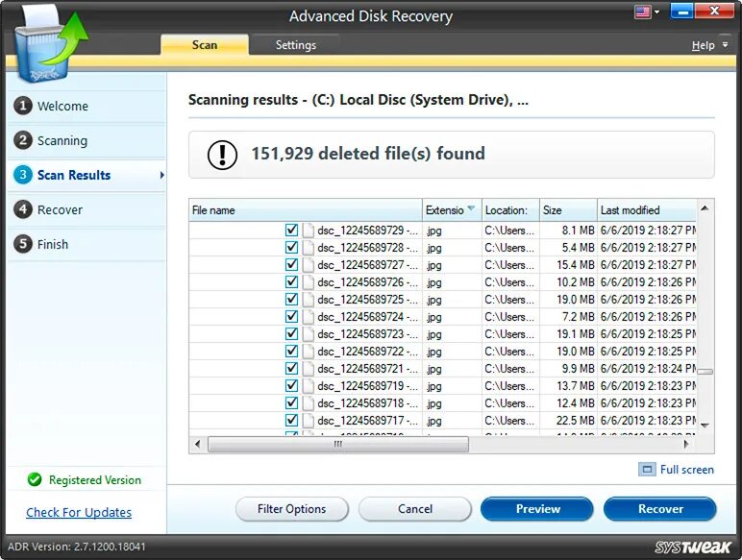
Task: Click the step 2 Scanning number icon
Action: pos(23,140)
